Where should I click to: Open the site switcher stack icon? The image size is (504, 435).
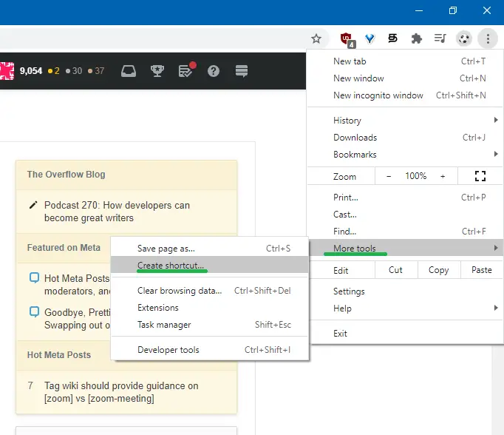click(242, 71)
